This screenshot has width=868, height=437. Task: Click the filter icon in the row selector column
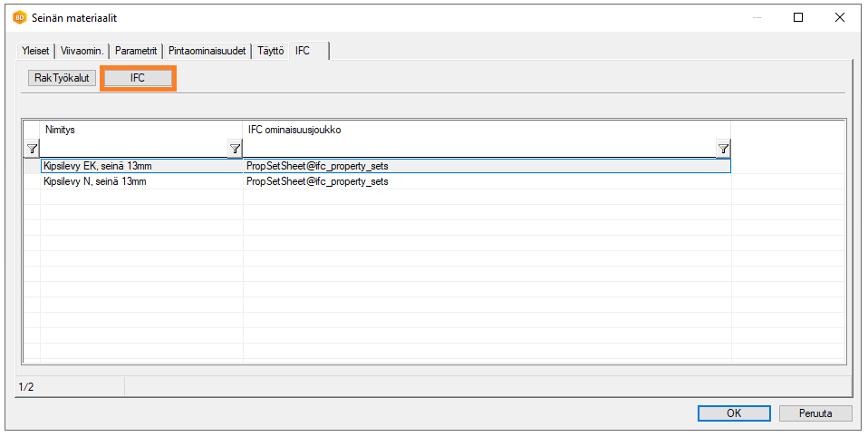point(32,149)
